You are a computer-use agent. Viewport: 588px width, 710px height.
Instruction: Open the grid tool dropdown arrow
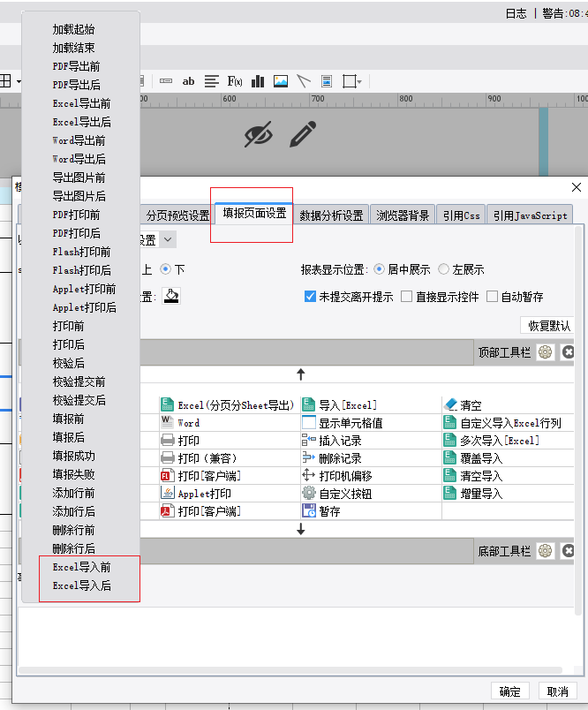point(19,81)
